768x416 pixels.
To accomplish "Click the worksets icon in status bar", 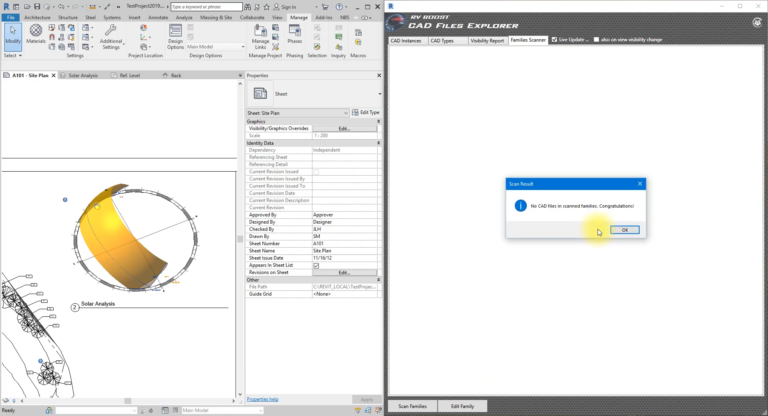I will (x=49, y=410).
